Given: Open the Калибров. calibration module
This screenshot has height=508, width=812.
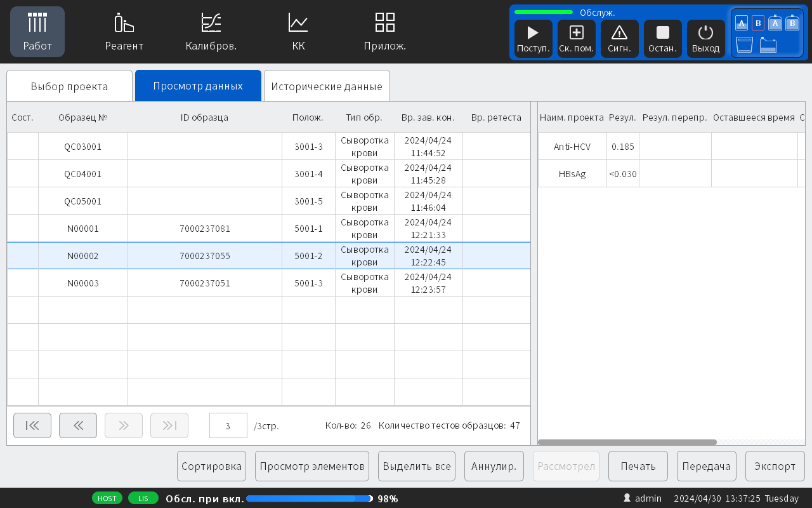Looking at the screenshot, I should (x=211, y=32).
